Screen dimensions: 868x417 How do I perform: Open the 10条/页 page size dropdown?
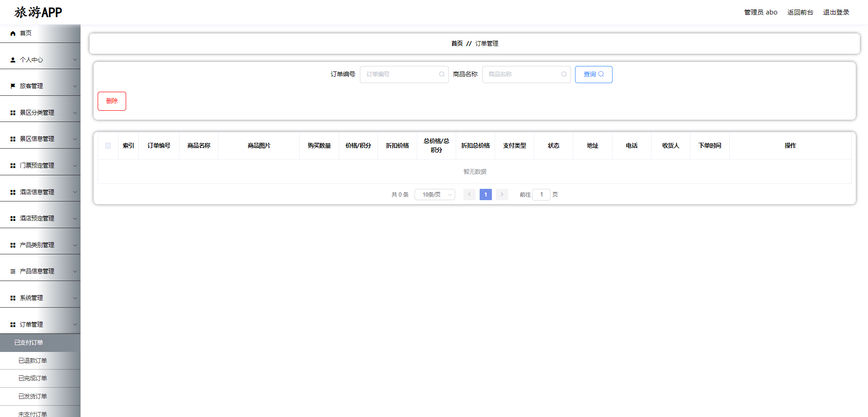pos(434,194)
